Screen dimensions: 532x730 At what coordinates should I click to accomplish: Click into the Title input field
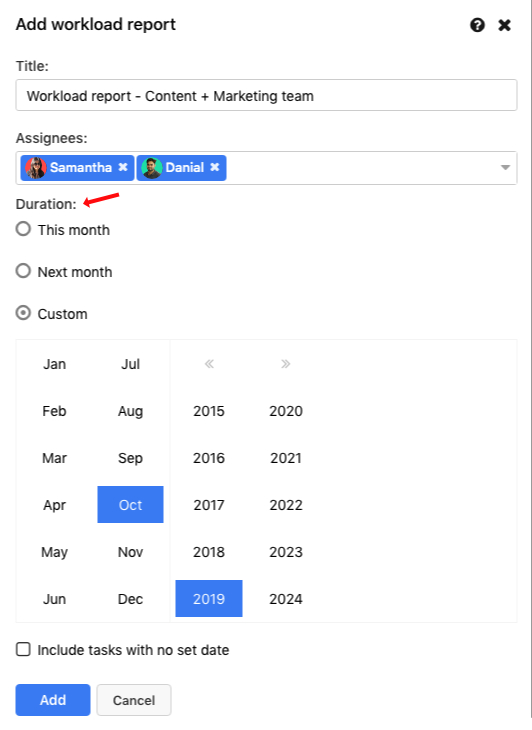point(266,95)
